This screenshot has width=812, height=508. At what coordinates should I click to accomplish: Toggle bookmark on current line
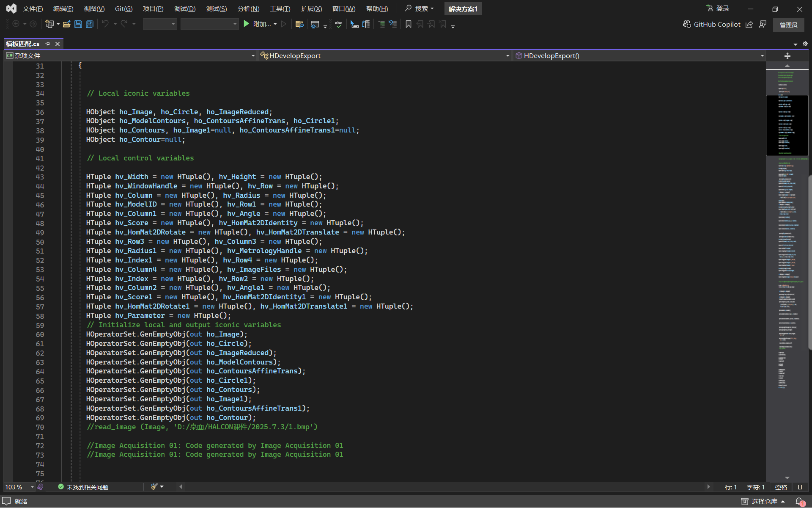point(408,25)
